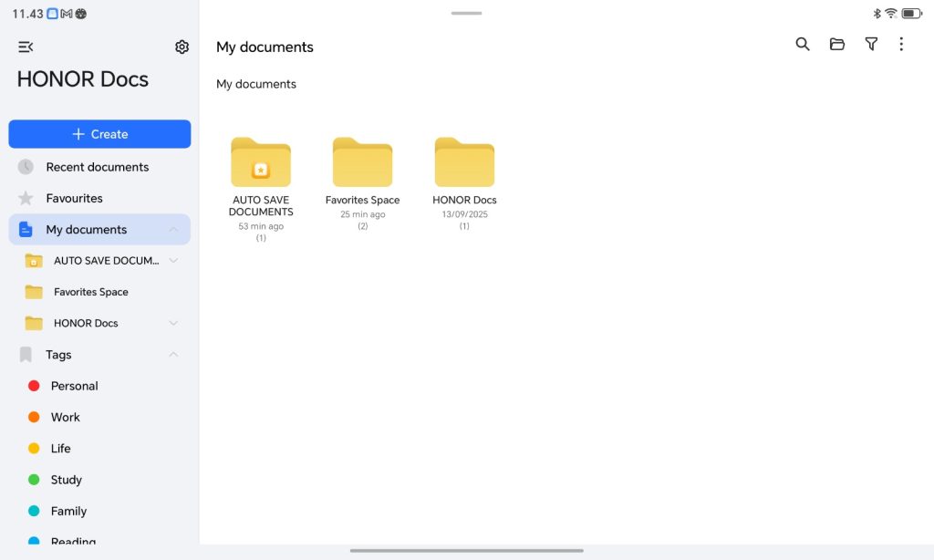934x560 pixels.
Task: Open the folder browse icon in toolbar
Action: coord(836,44)
